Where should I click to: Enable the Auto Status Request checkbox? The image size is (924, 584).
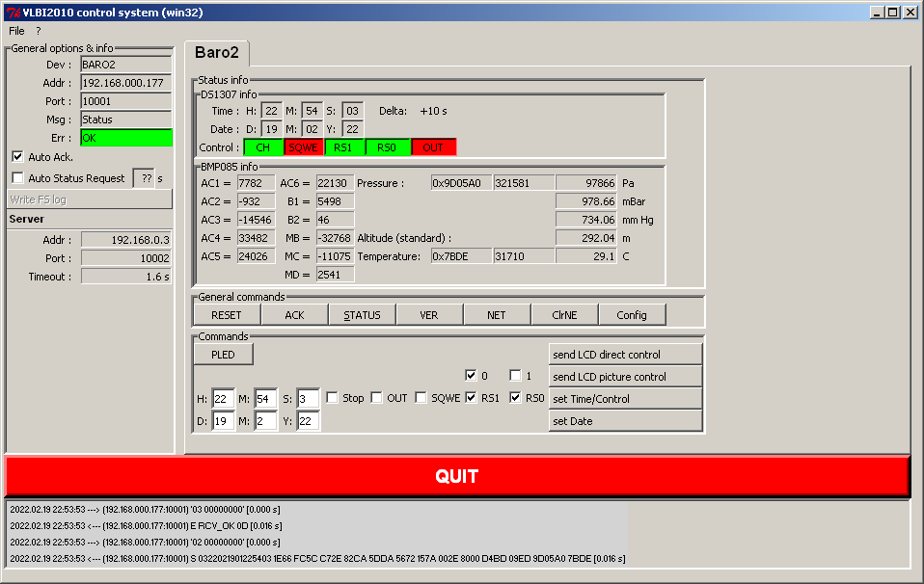click(17, 178)
